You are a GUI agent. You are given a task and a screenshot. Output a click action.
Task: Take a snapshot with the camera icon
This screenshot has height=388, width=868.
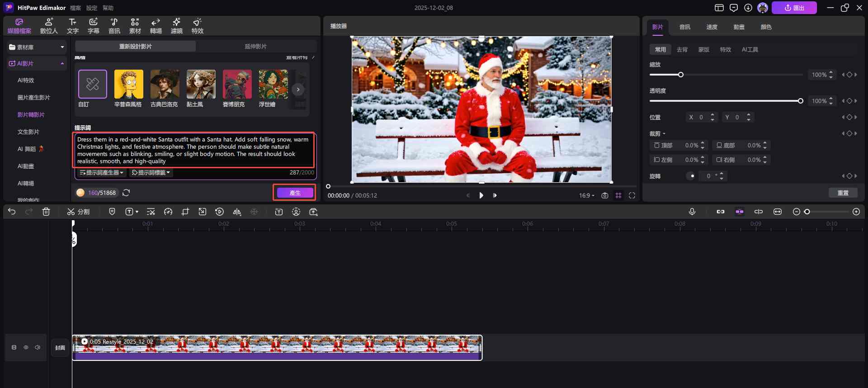tap(605, 195)
